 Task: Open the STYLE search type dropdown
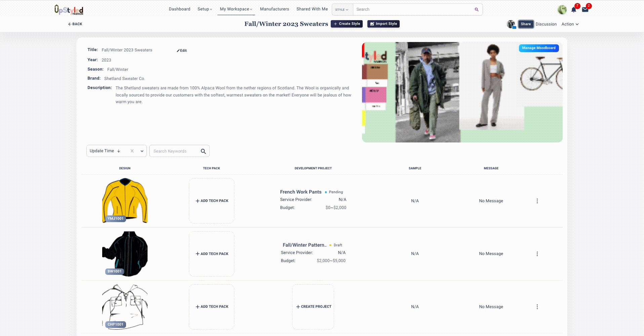tap(341, 9)
